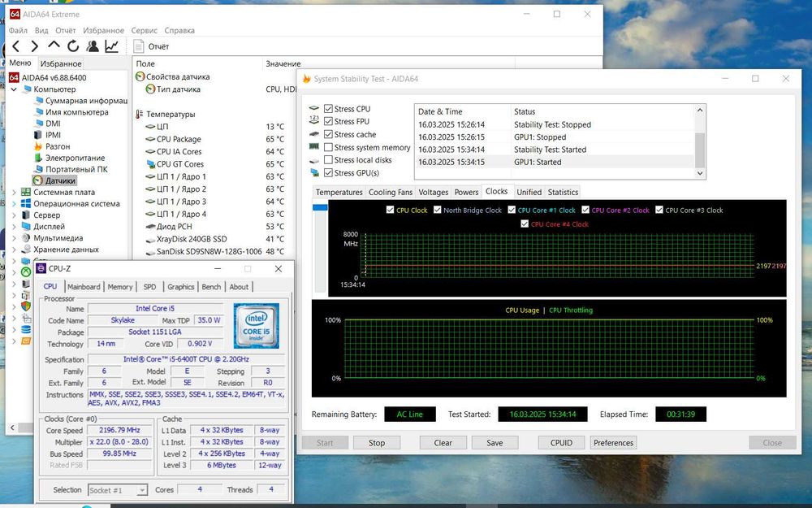The image size is (812, 508).
Task: Click the CPUID button
Action: 561,443
